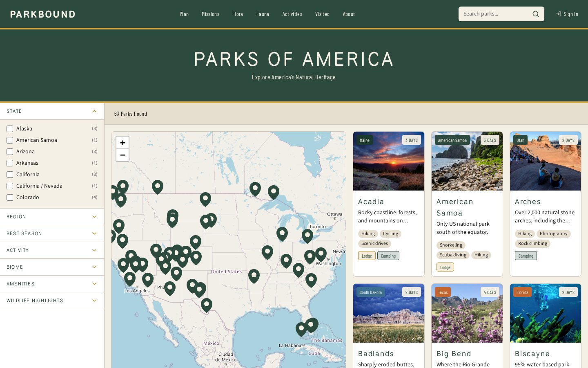Open the Missions page
Viewport: 588px width, 368px height.
[210, 14]
